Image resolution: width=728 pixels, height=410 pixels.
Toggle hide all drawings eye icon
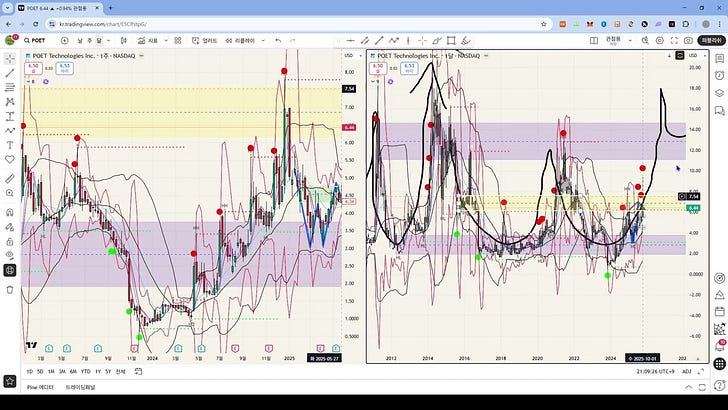[x=10, y=255]
